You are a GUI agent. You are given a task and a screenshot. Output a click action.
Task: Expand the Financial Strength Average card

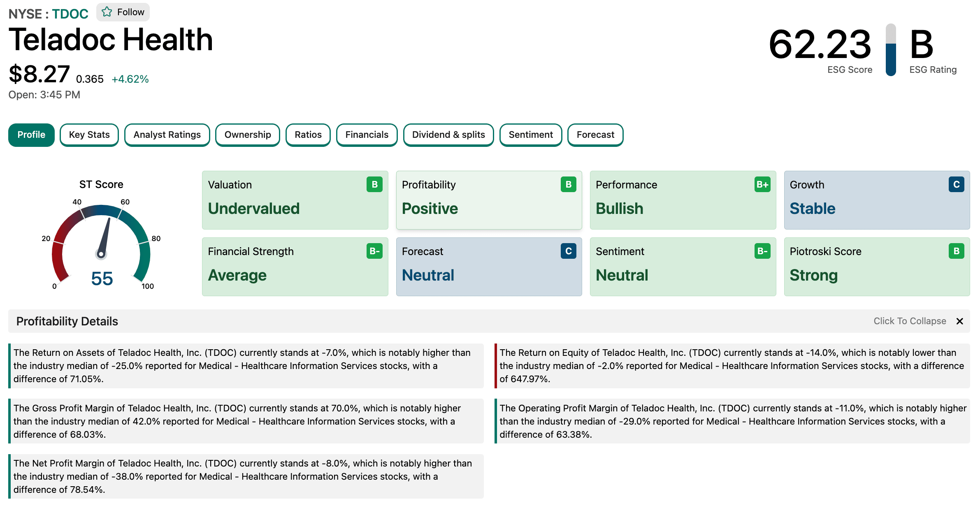(x=295, y=267)
